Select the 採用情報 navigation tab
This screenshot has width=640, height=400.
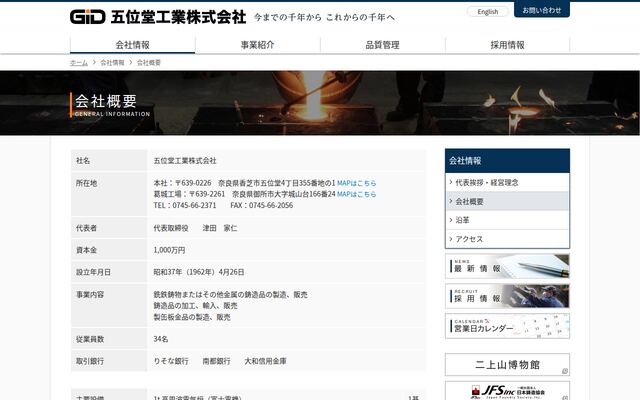click(507, 45)
